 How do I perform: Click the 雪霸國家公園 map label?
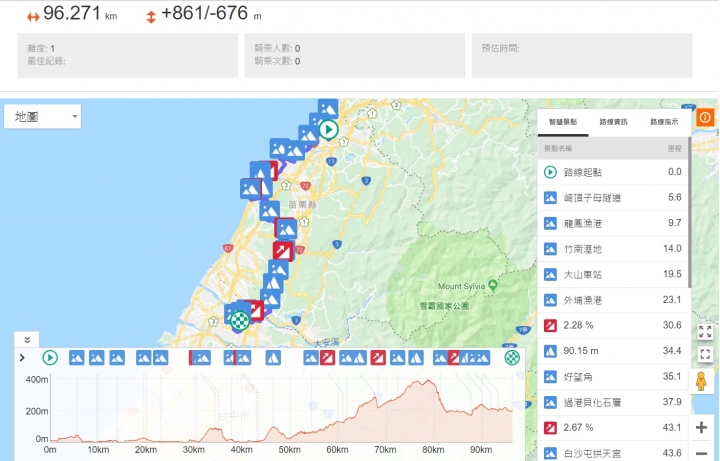tap(444, 305)
